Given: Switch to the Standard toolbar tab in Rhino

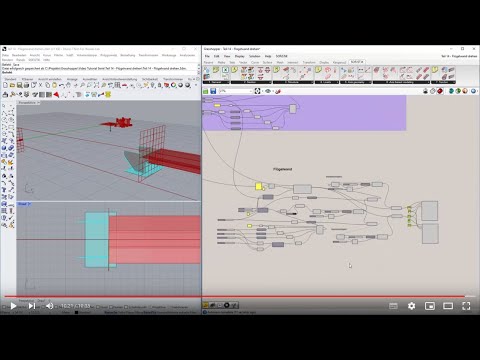Looking at the screenshot, I should click(x=10, y=79).
